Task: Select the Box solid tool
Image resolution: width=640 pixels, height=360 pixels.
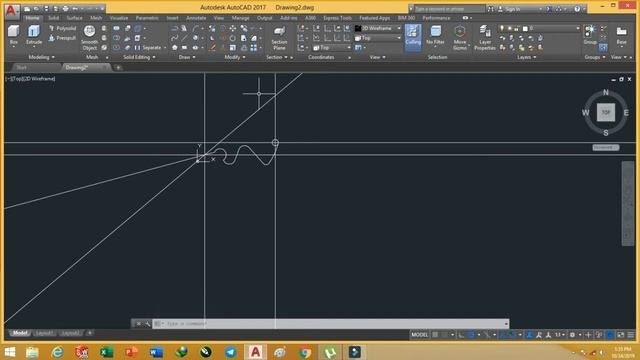Action: pos(13,35)
